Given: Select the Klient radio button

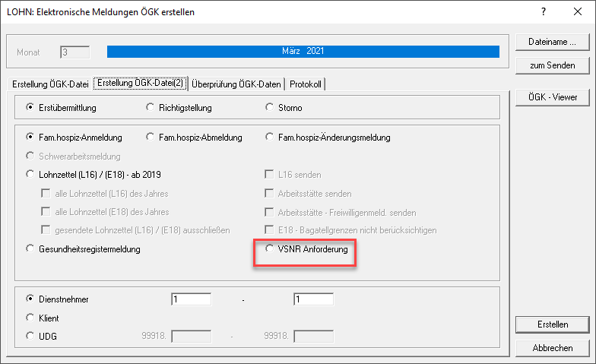Looking at the screenshot, I should (x=31, y=318).
